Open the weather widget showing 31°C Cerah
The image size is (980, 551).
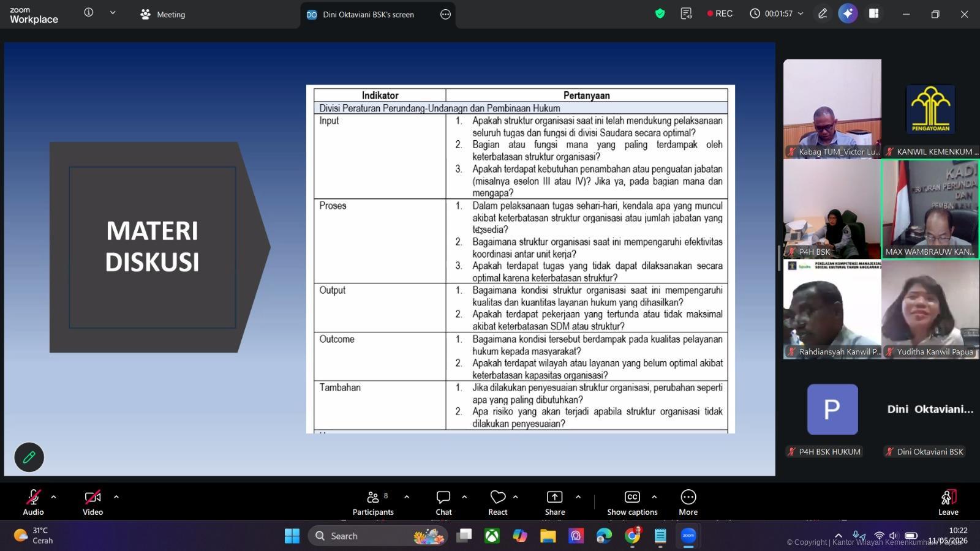pyautogui.click(x=34, y=536)
